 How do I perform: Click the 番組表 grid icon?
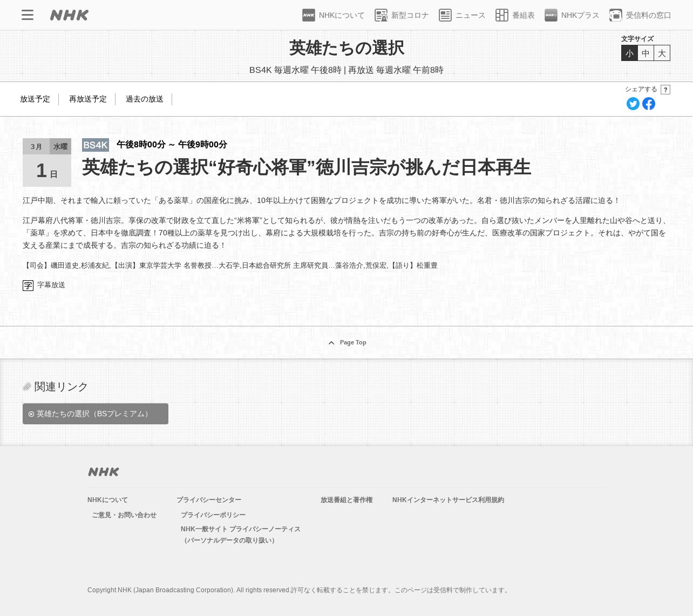(502, 15)
